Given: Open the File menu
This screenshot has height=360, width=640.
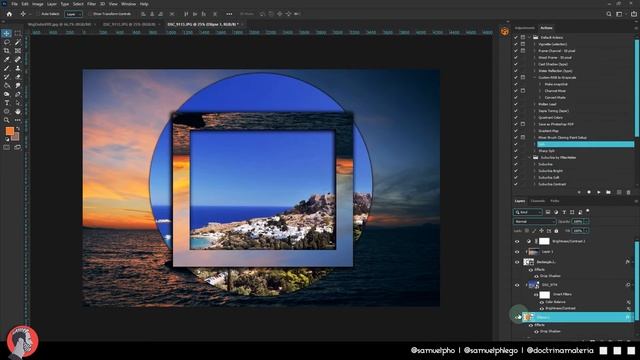Looking at the screenshot, I should coord(14,4).
